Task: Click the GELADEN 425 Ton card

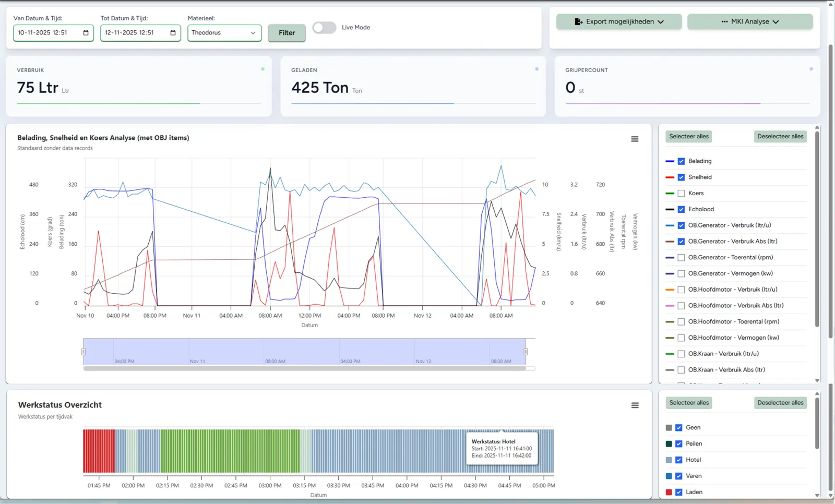Action: coord(413,87)
